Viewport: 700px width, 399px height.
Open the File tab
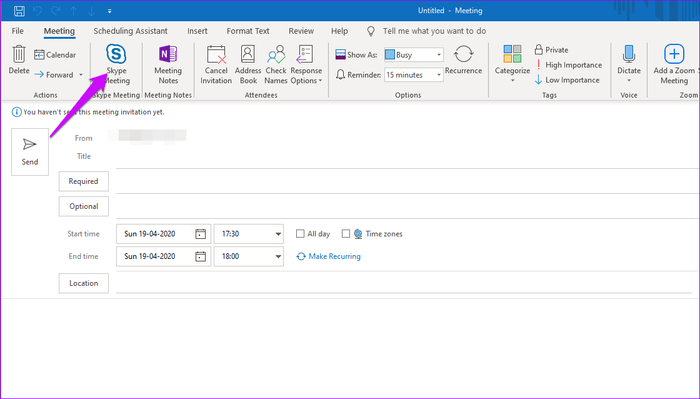tap(17, 31)
